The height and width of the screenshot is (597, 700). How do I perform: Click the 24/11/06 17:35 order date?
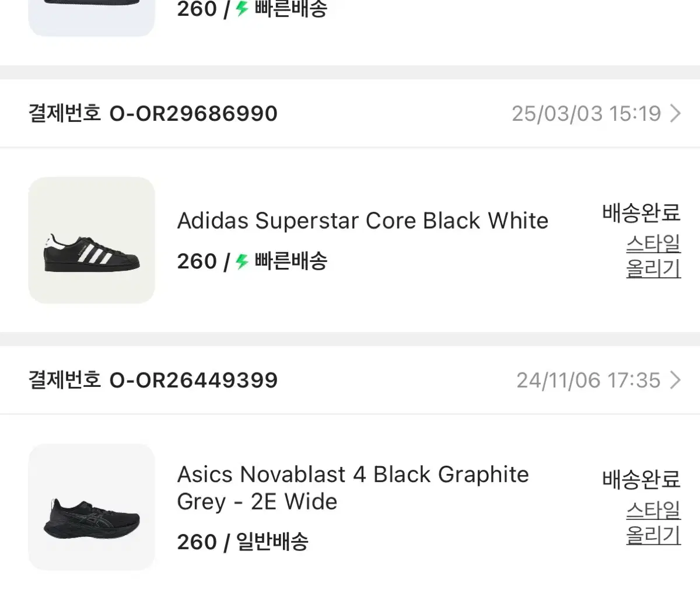[x=588, y=380]
